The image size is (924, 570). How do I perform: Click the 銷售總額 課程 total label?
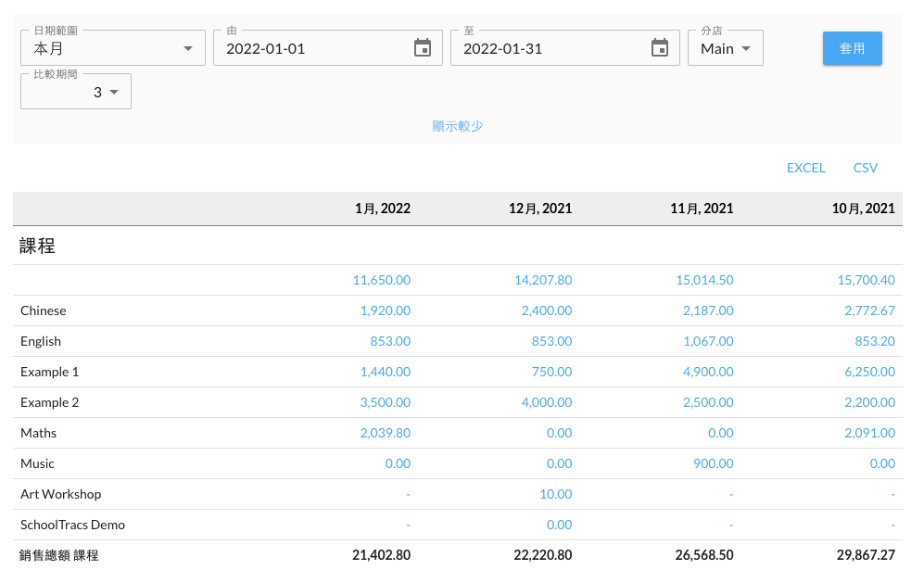(59, 555)
